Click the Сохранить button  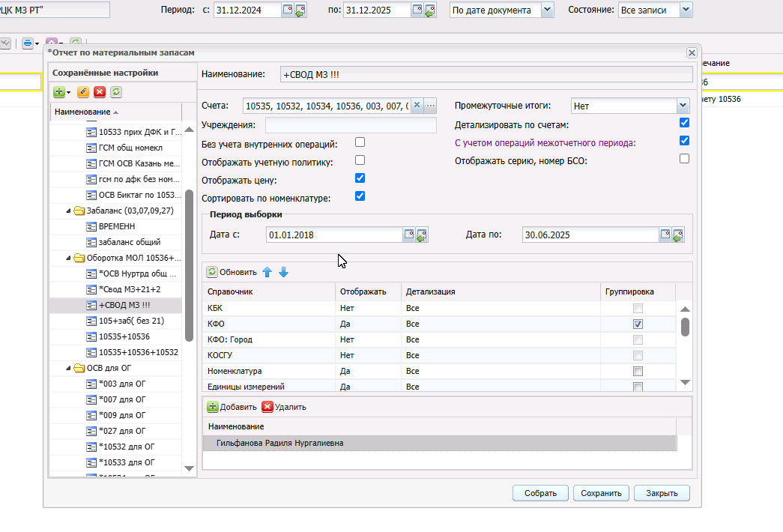[x=601, y=493]
